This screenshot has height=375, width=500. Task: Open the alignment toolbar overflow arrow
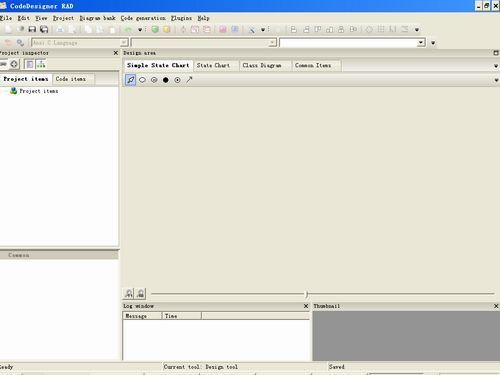(x=417, y=30)
